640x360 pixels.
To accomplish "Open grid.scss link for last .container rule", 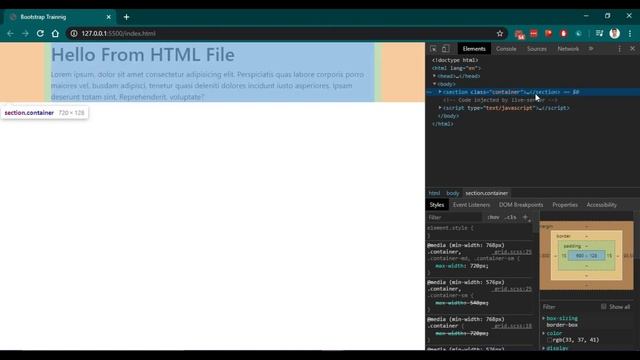I will click(x=512, y=326).
